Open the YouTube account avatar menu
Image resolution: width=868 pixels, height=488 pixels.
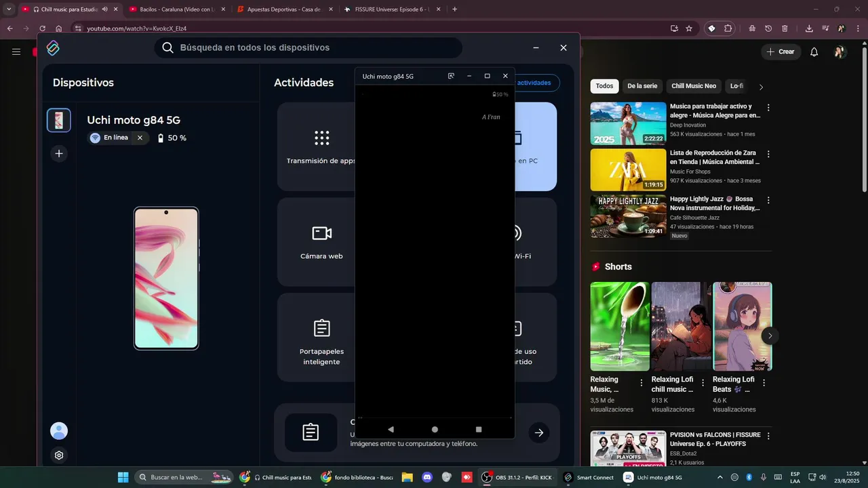[x=840, y=52]
